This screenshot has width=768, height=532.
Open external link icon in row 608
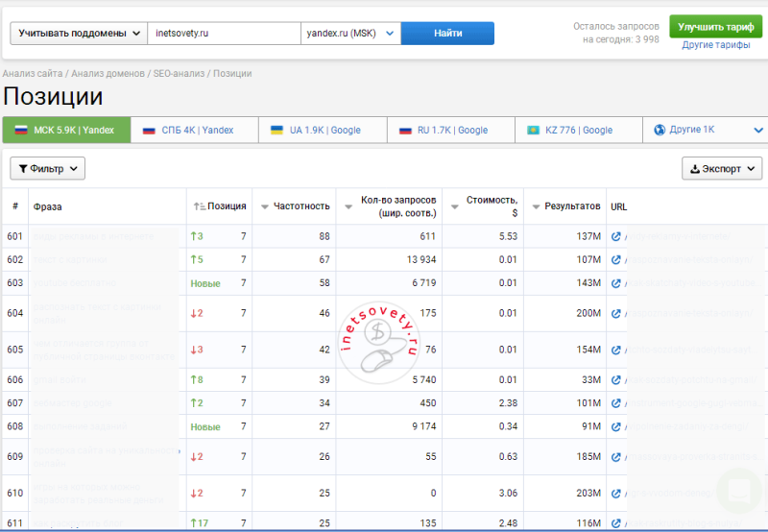coord(615,426)
